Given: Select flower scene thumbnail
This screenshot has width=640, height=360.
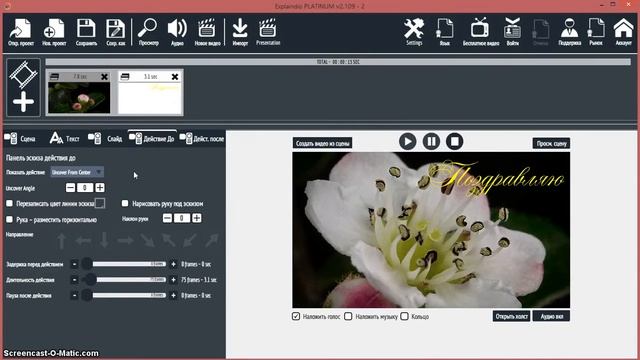Looking at the screenshot, I should click(x=79, y=98).
